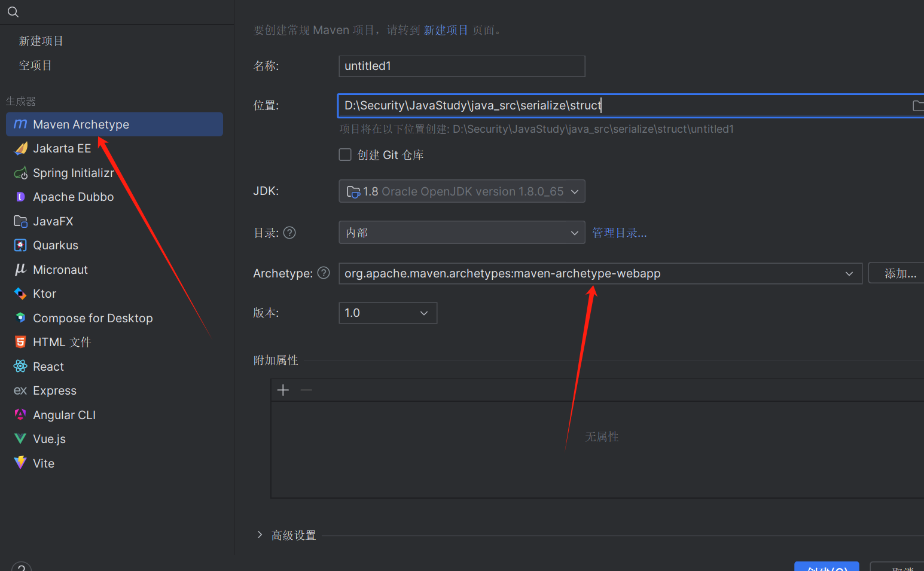Screen dimensions: 924x571
Task: Pick the Ktor generator icon
Action: pos(20,294)
